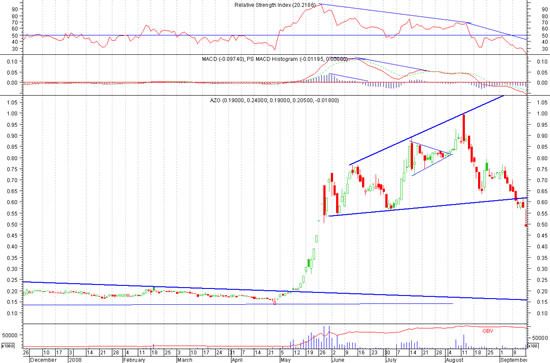550x363 pixels.
Task: Select the December month label on date axis
Action: click(x=43, y=360)
